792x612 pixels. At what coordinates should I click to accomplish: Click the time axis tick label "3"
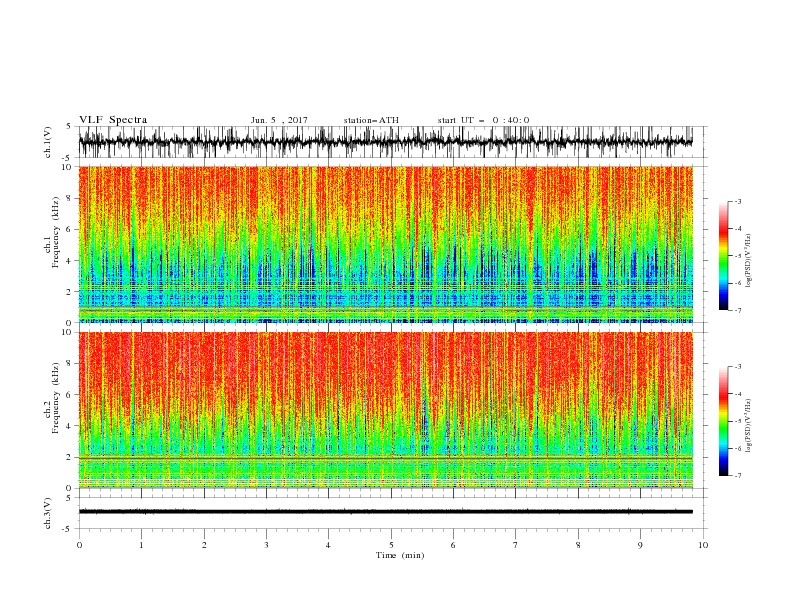(x=266, y=545)
